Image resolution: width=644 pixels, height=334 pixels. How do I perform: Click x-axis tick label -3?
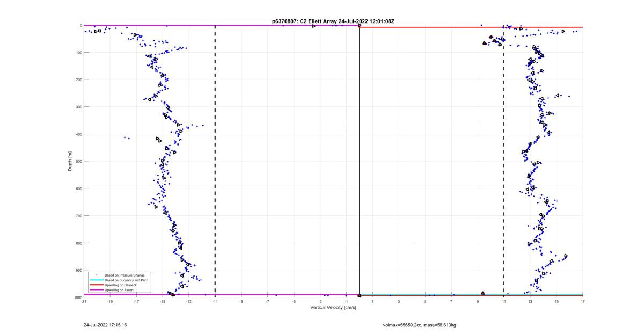point(320,302)
